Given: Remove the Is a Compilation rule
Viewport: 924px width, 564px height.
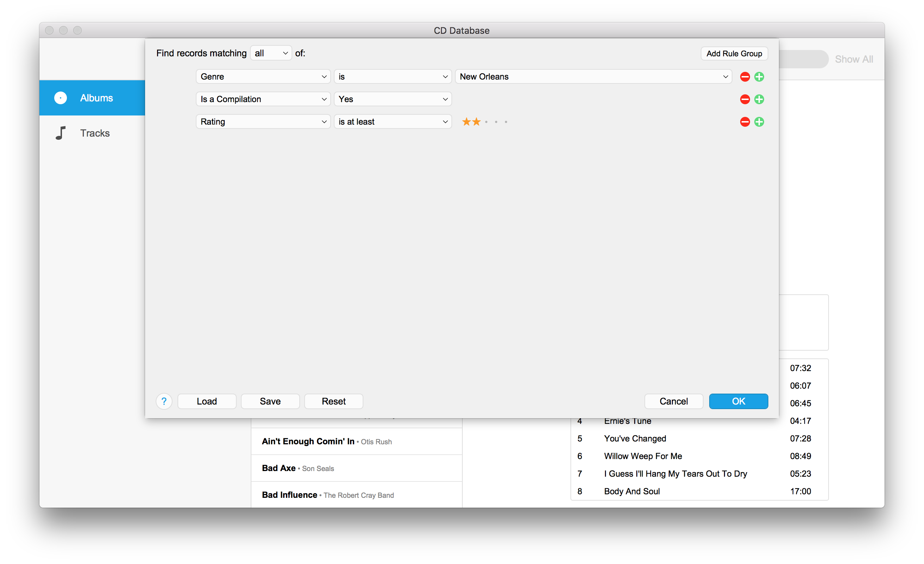Looking at the screenshot, I should [745, 99].
